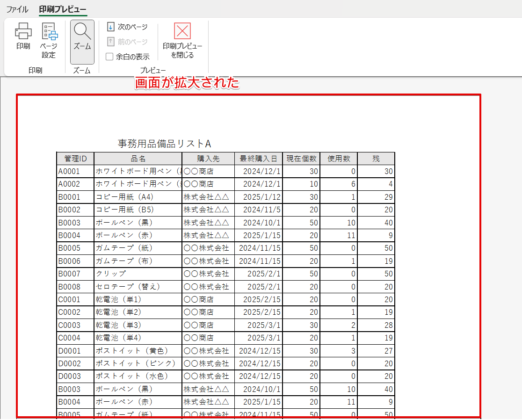Go to 次のページ next page
Viewport: 522px width, 420px height.
point(127,27)
